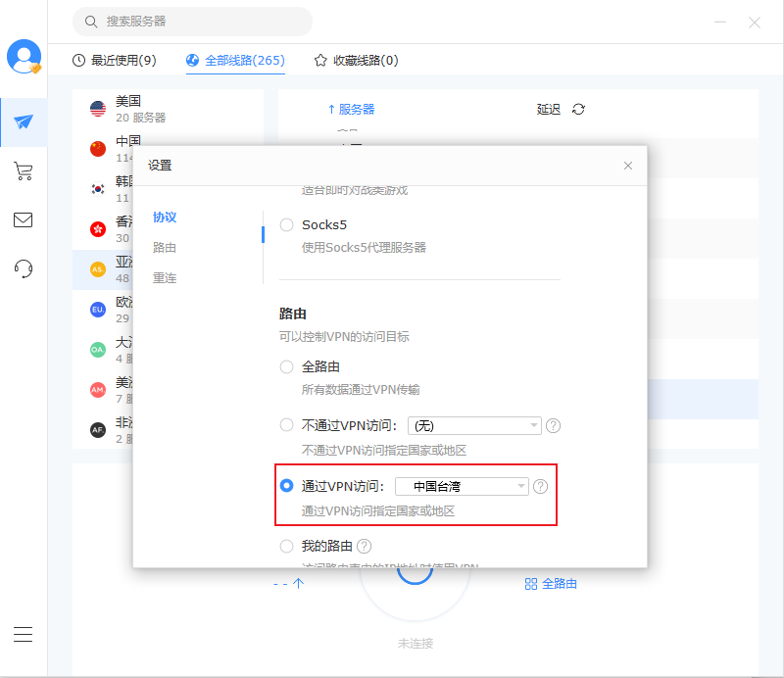Open the 重连 settings section

tap(165, 278)
